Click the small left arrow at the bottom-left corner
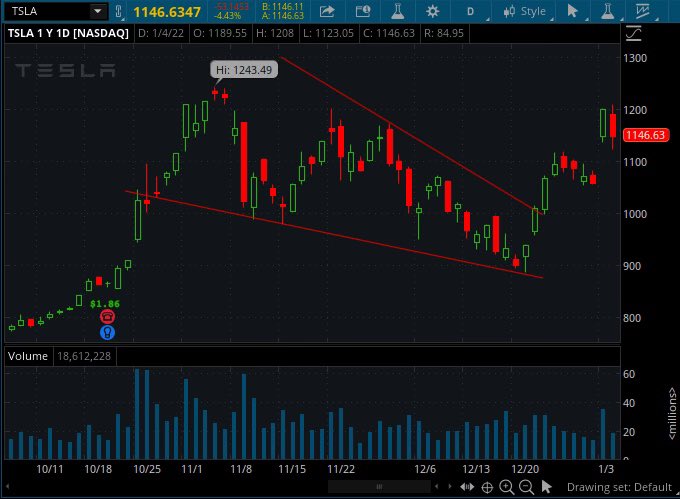 click(x=8, y=486)
